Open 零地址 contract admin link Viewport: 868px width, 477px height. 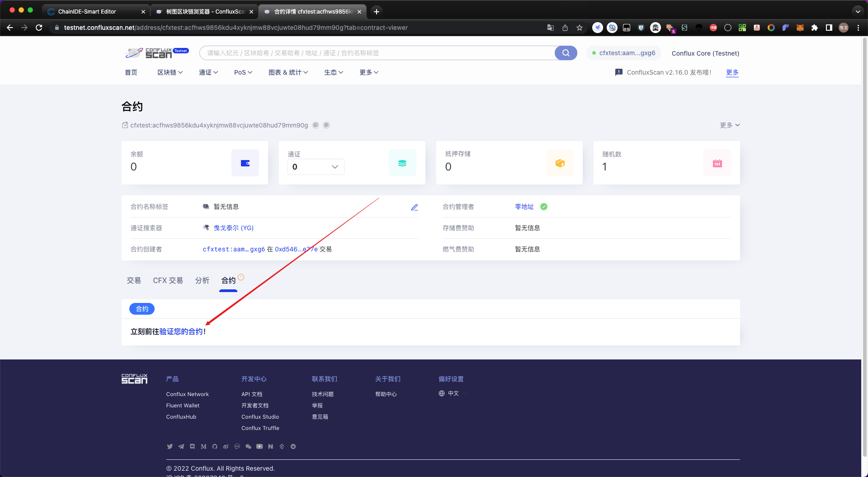click(524, 207)
